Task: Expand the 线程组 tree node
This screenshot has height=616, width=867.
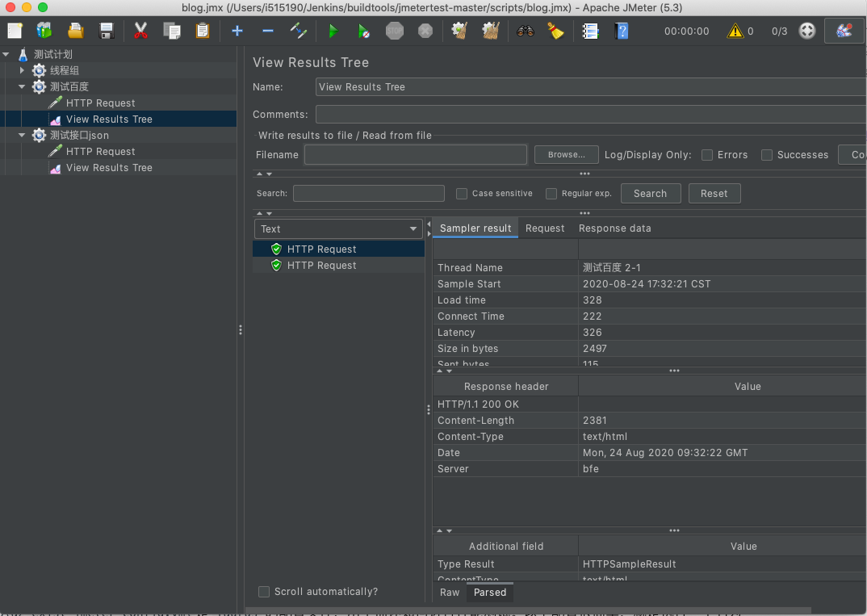Action: click(x=23, y=71)
